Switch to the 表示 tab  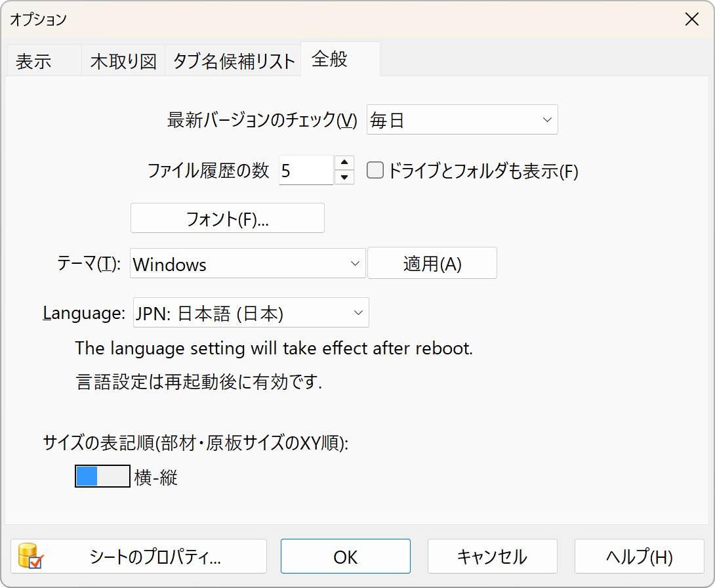click(x=34, y=62)
